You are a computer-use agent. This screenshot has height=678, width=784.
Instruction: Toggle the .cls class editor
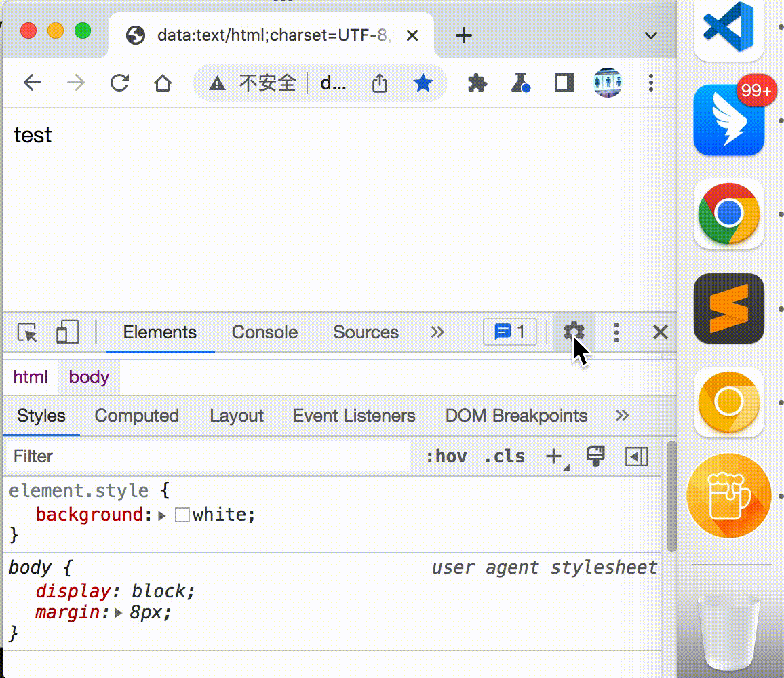point(505,456)
